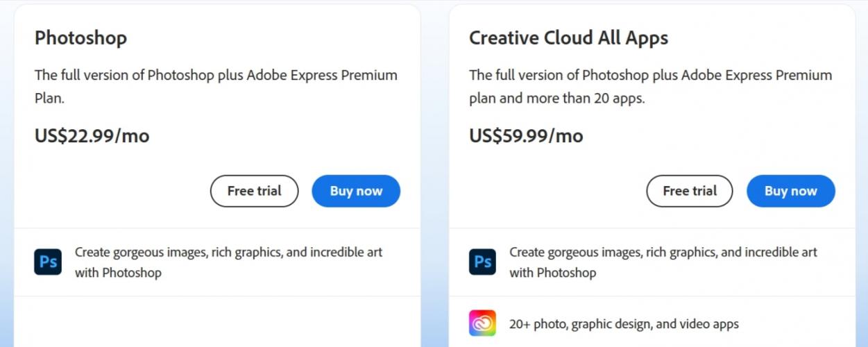
Task: Click the gorgeous images feature text in Creative Cloud card
Action: point(663,262)
